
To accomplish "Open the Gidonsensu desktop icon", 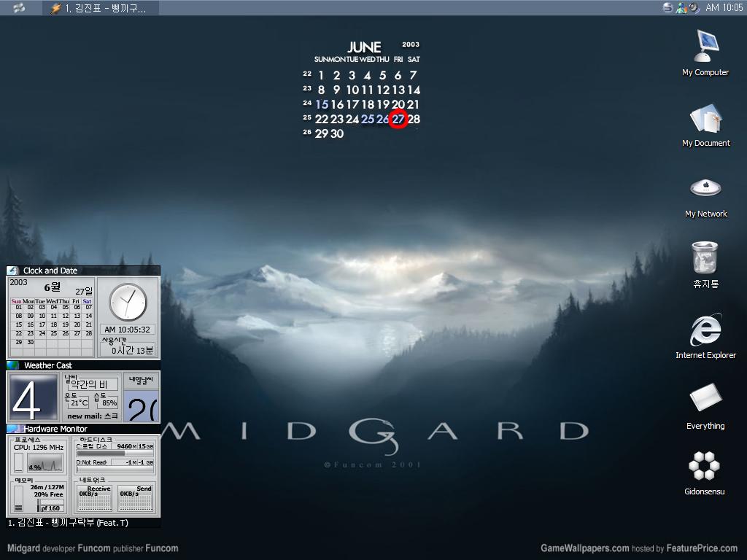I will 705,465.
